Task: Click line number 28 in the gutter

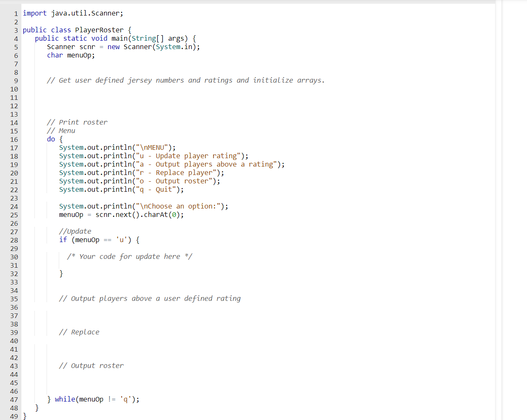Action: (x=14, y=240)
